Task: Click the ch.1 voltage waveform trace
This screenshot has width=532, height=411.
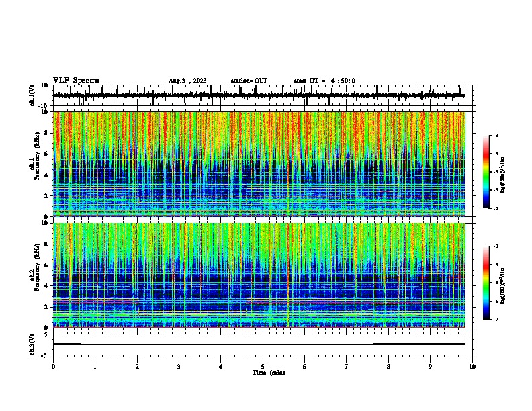Action: click(259, 95)
